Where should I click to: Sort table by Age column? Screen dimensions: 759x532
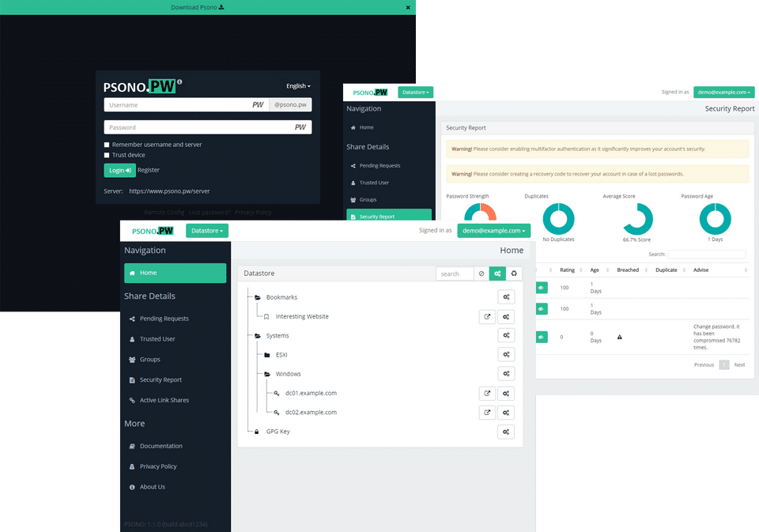pyautogui.click(x=599, y=270)
